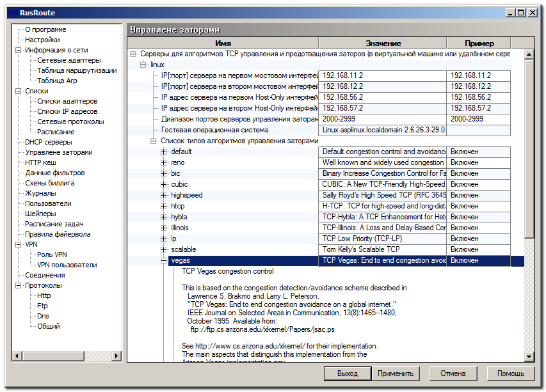
Task: Collapse Список типов алгоритмов управления заторами
Action: point(153,141)
